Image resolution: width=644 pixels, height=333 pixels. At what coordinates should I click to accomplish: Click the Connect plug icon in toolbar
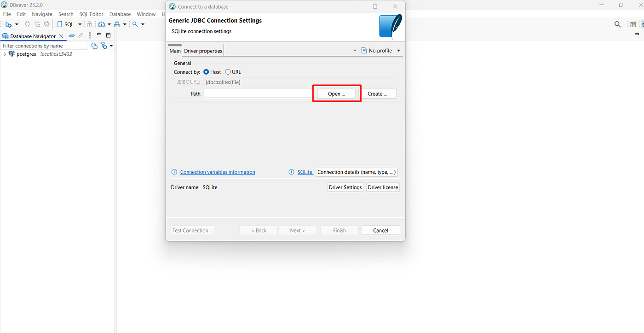coord(27,24)
